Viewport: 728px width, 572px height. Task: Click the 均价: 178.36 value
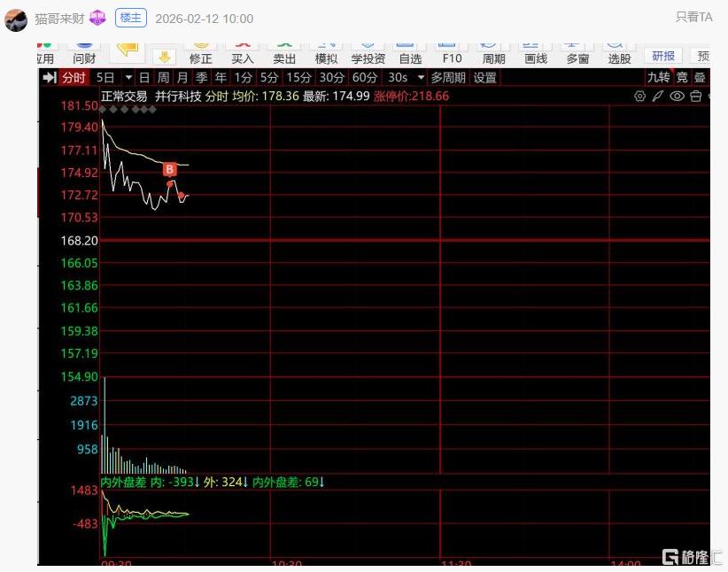pos(266,97)
